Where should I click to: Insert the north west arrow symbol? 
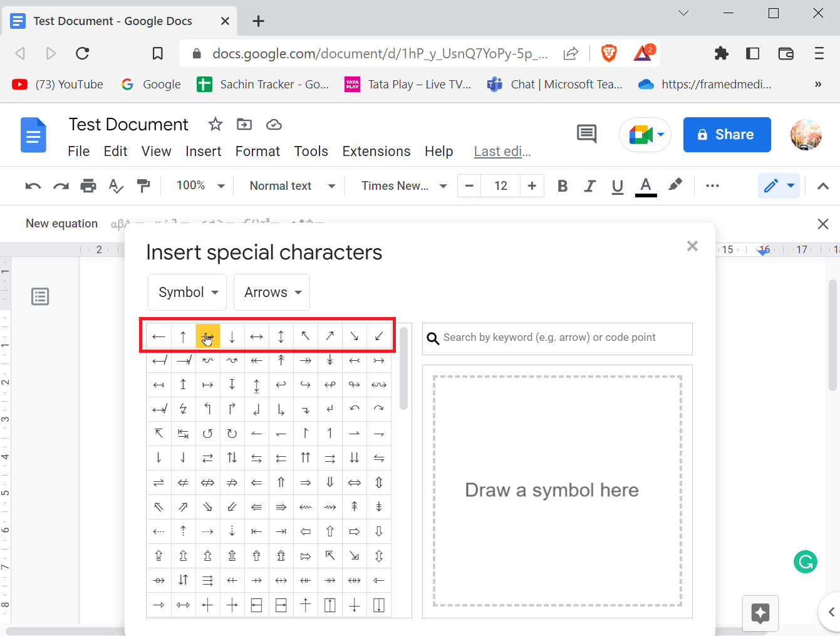coord(305,336)
